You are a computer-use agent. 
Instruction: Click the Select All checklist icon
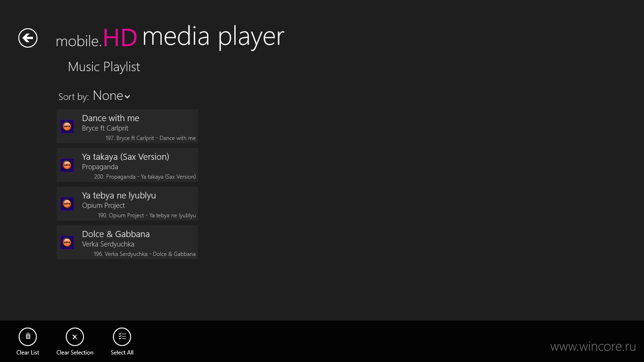(x=122, y=337)
